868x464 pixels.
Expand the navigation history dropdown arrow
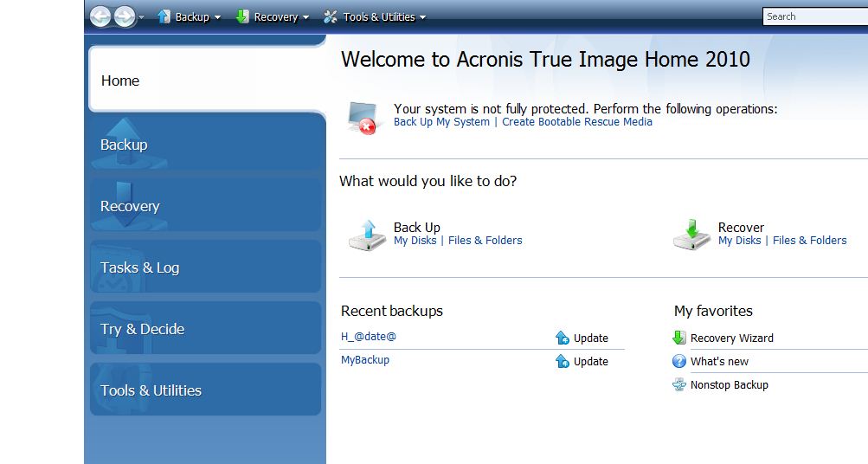point(142,17)
